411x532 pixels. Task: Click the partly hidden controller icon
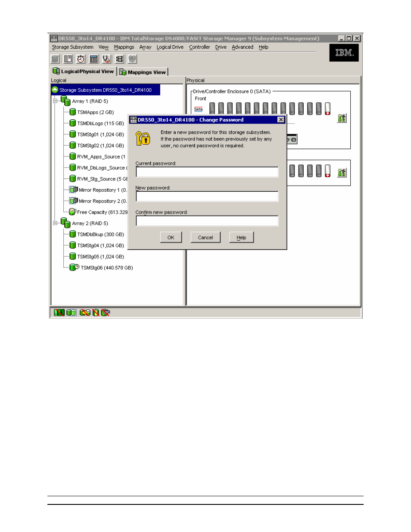[x=292, y=140]
